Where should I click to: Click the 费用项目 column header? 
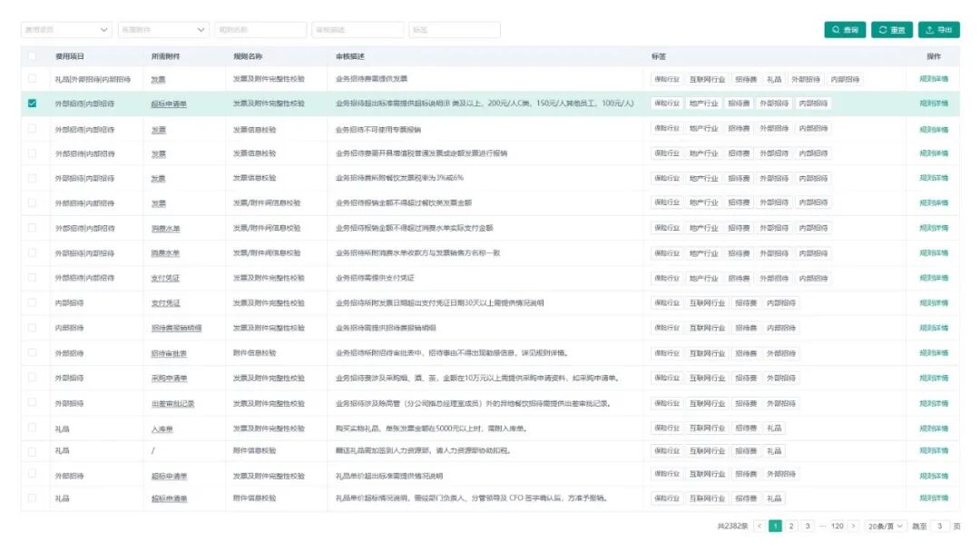[70, 56]
